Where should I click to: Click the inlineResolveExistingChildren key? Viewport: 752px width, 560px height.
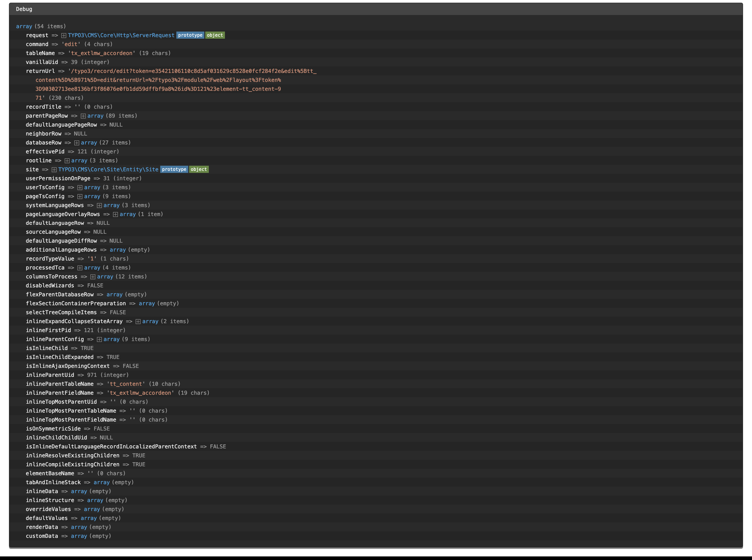pos(73,456)
